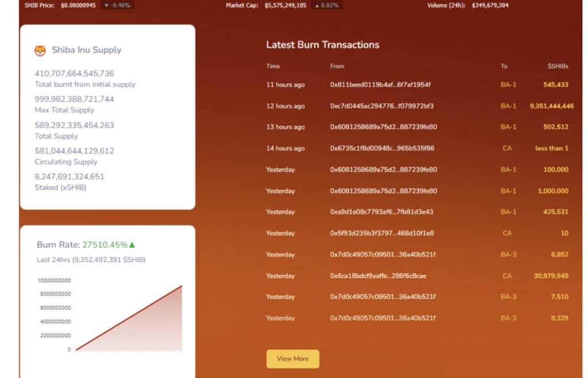The width and height of the screenshot is (588, 378).
Task: Open address 0x811beed0119b4af...6f7af1954f
Action: click(380, 85)
